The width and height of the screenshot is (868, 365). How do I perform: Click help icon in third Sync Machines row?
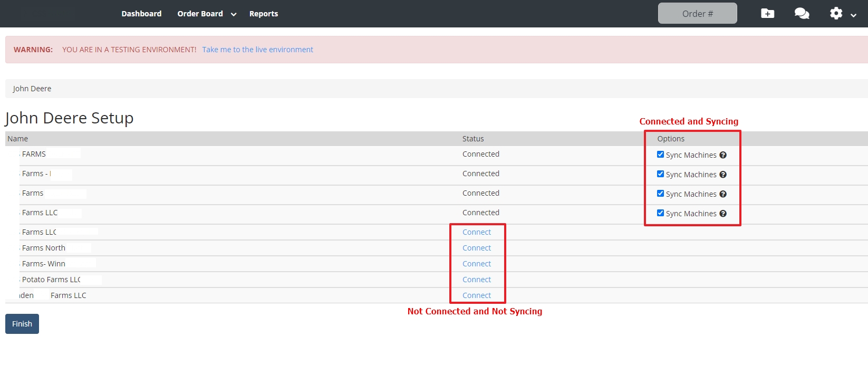point(723,194)
